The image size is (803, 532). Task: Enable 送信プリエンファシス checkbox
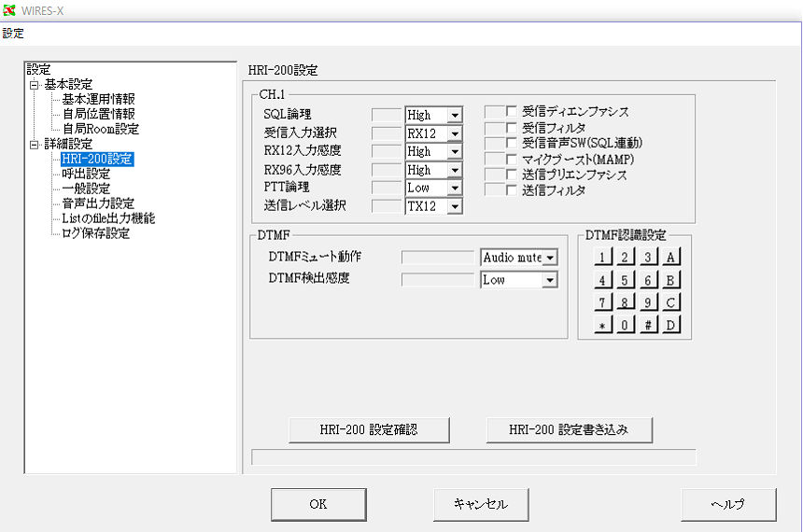coord(511,175)
